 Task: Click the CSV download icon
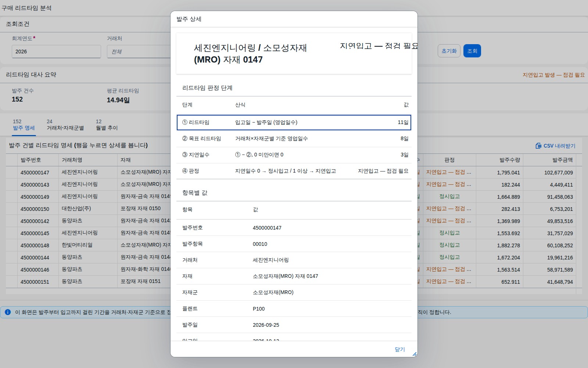[x=538, y=146]
